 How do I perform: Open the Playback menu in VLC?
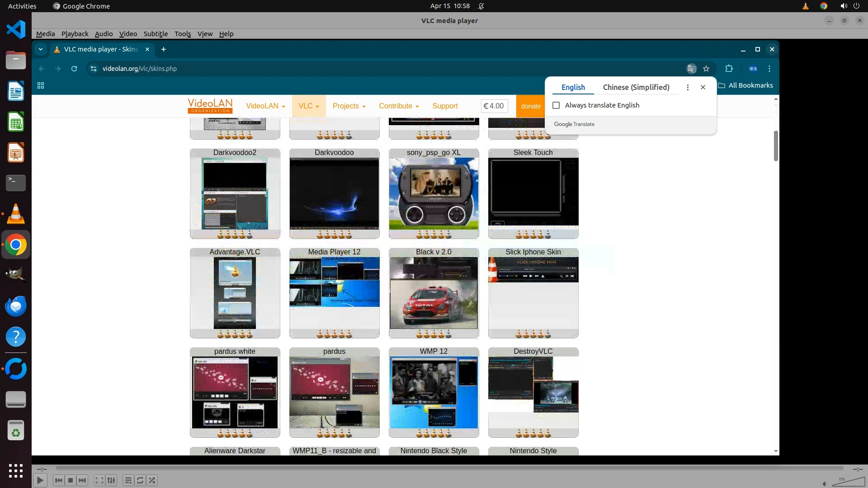[75, 34]
